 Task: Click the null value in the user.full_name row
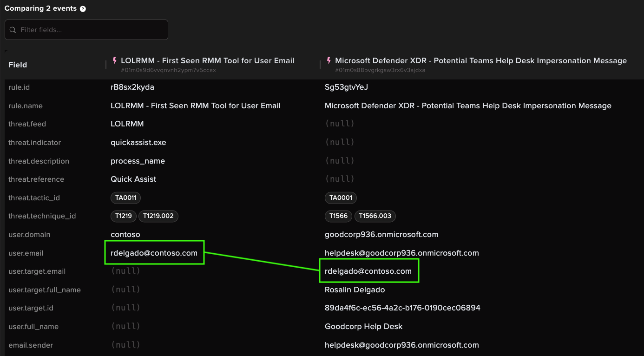pos(125,326)
